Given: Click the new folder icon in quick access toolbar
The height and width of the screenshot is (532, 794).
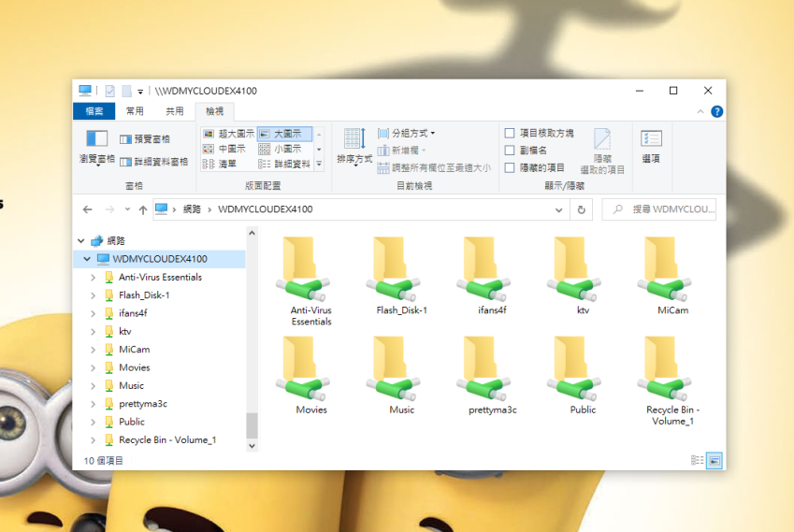Looking at the screenshot, I should (x=126, y=91).
